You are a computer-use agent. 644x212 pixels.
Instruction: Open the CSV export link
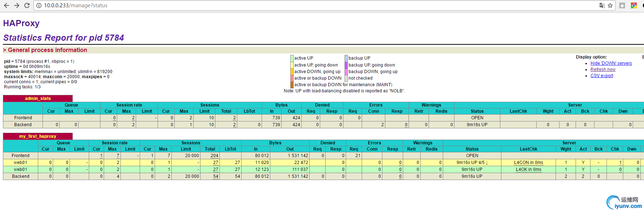click(x=601, y=76)
